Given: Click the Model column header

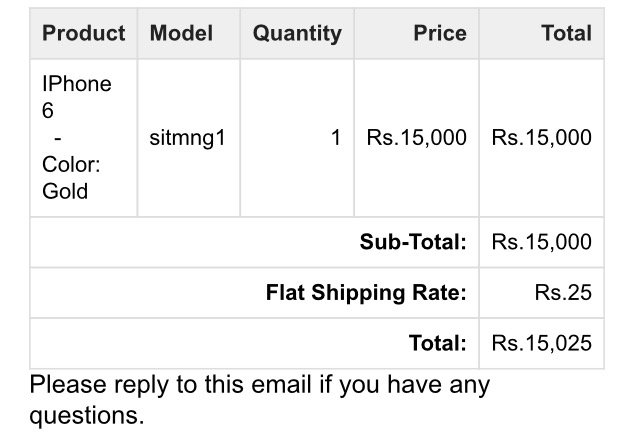Looking at the screenshot, I should pos(181,33).
